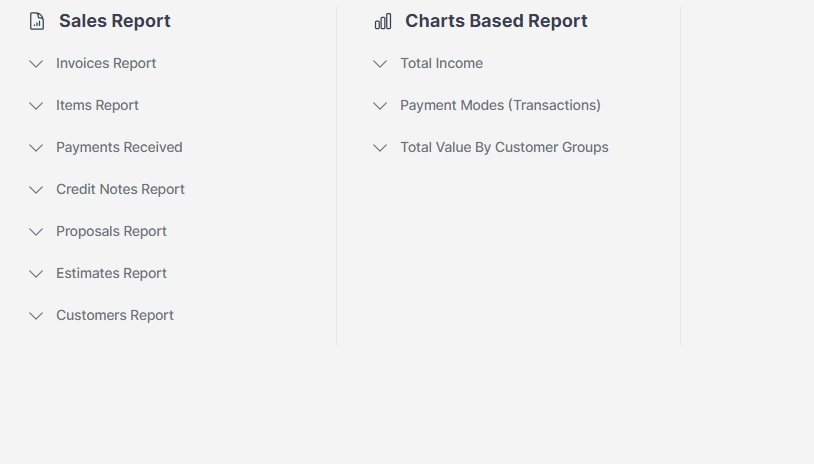This screenshot has height=464, width=814.
Task: Select the Payments Received label
Action: [x=119, y=147]
